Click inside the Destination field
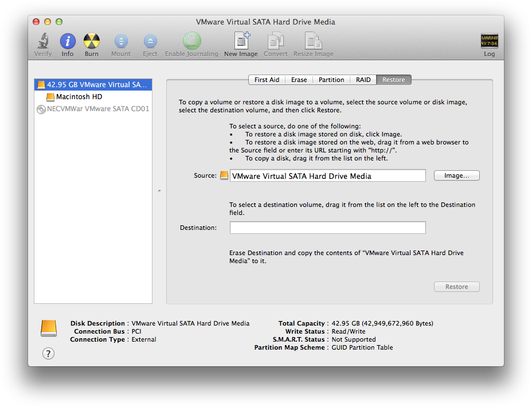532x407 pixels. click(327, 228)
